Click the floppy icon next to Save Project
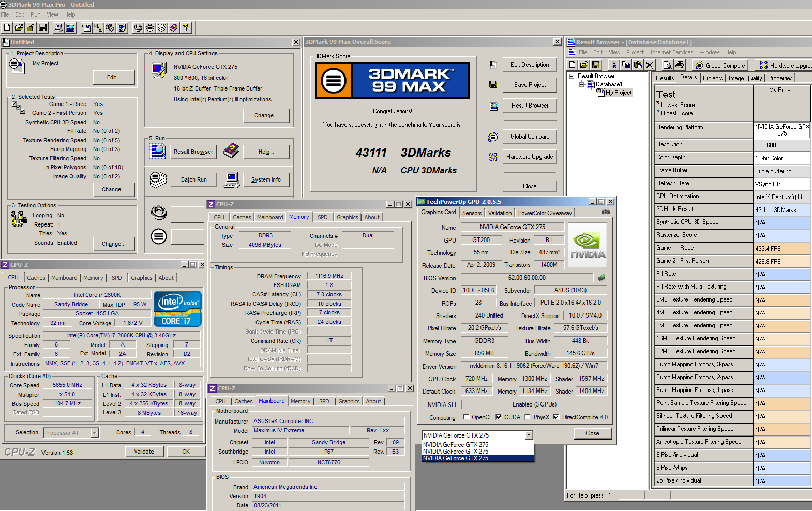 point(493,84)
